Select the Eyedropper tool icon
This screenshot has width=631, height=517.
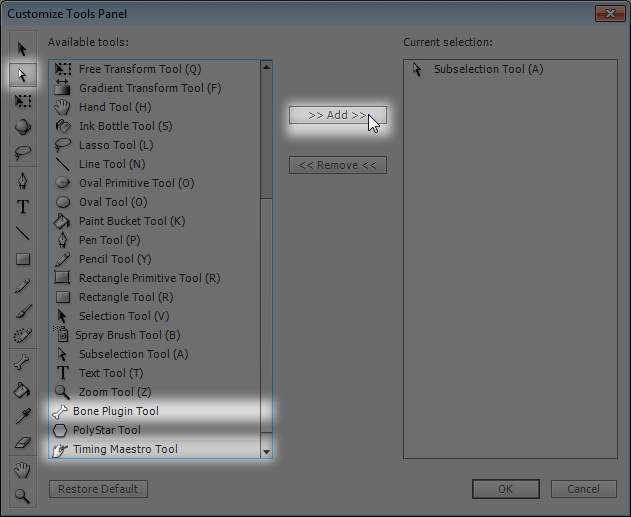coord(23,416)
